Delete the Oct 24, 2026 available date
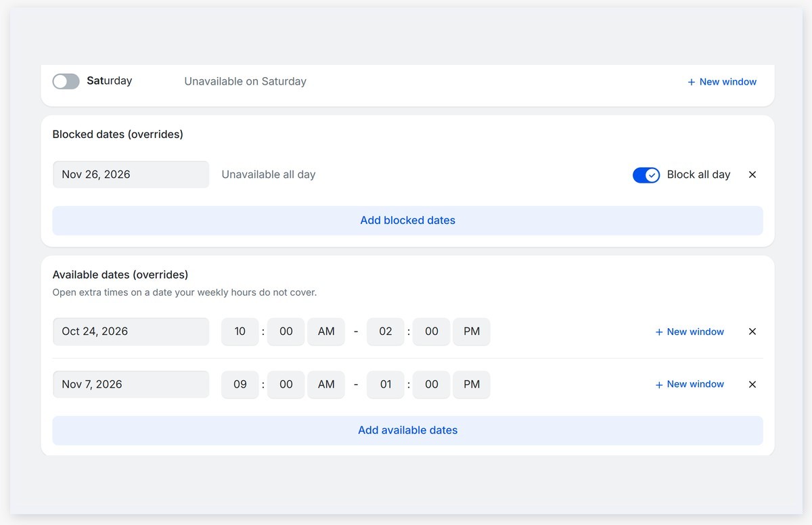Image resolution: width=812 pixels, height=525 pixels. point(752,332)
